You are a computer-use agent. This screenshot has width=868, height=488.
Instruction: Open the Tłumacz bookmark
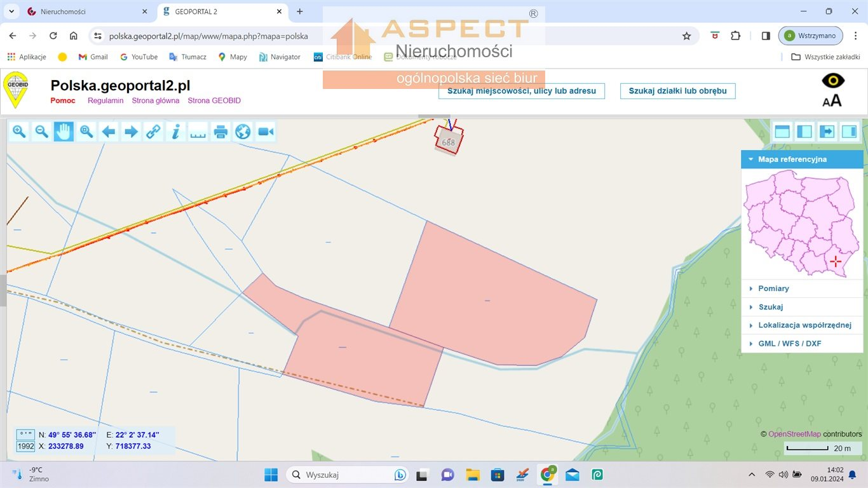pos(187,57)
